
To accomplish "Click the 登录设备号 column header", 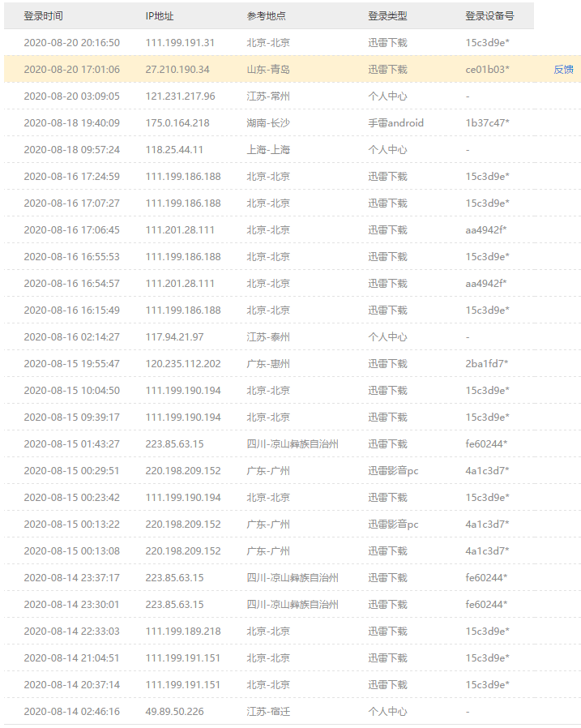I will 489,16.
